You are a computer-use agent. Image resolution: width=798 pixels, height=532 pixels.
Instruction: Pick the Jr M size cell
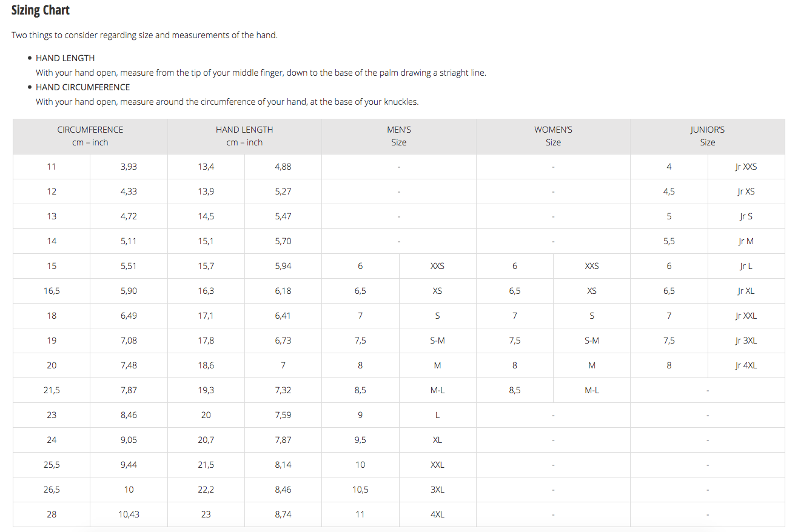[746, 241]
